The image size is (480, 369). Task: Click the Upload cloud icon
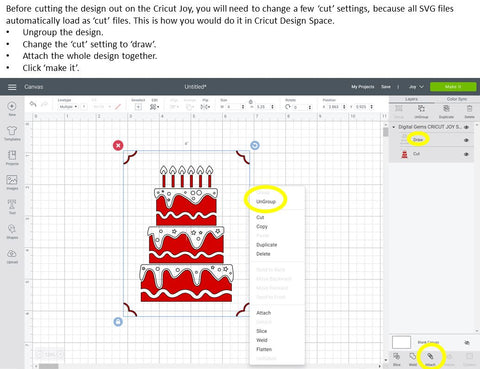point(12,254)
